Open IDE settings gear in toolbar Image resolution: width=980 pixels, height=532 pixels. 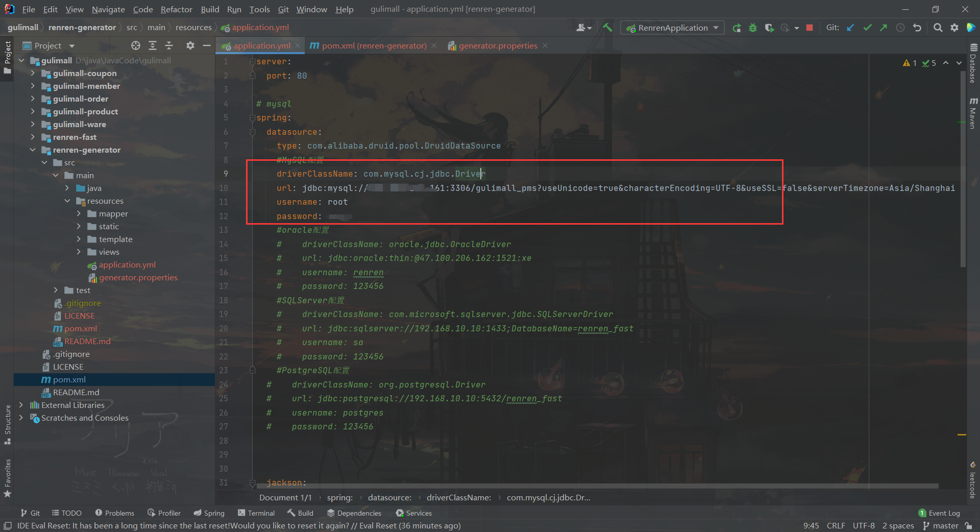pyautogui.click(x=954, y=28)
